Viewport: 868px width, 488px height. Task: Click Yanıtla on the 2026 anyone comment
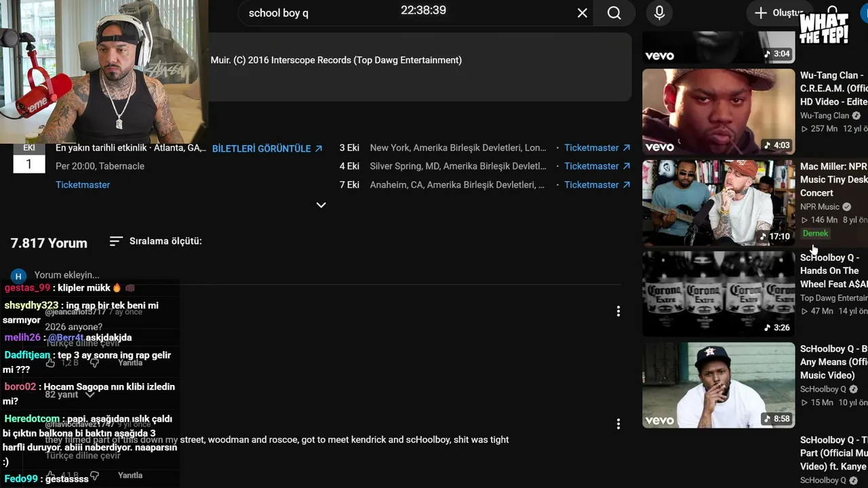pyautogui.click(x=130, y=363)
